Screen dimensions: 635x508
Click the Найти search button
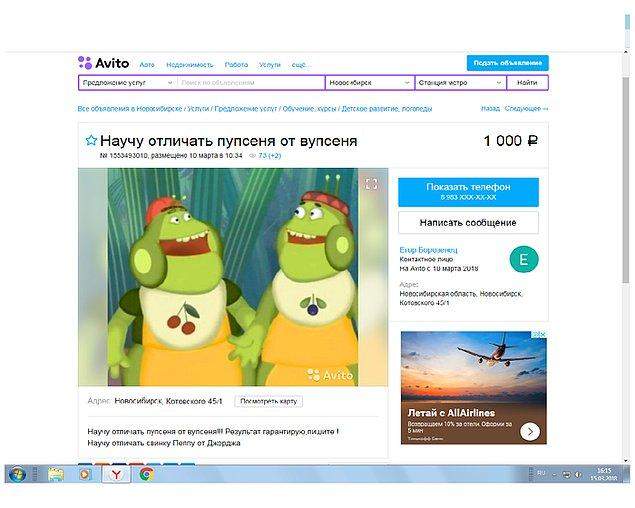coord(527,83)
